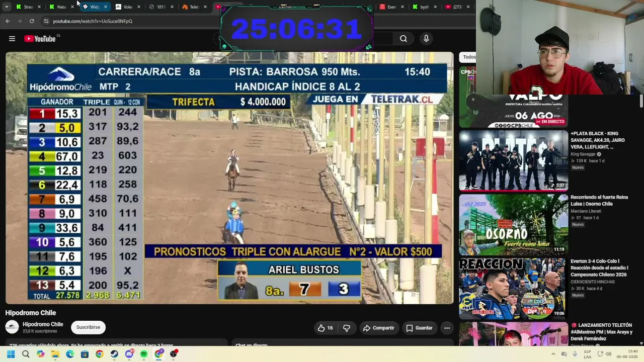The image size is (644, 362).
Task: Switch the ESP LAA input language
Action: (x=588, y=354)
